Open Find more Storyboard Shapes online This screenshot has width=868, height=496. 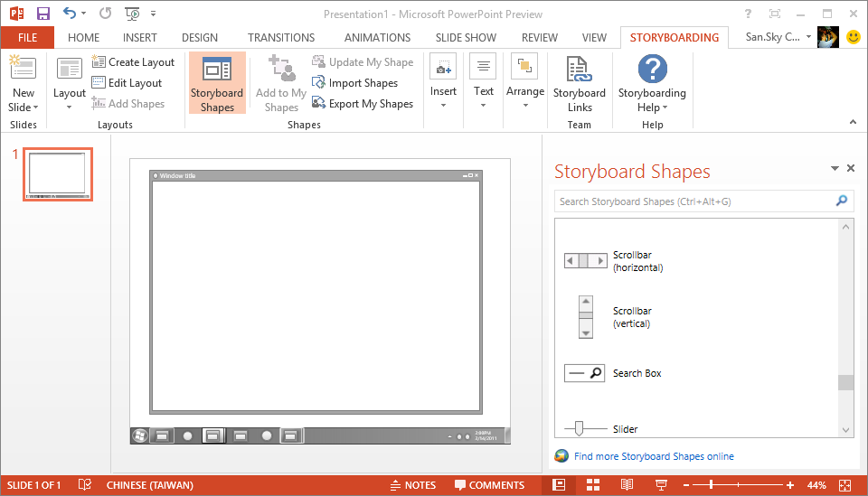pyautogui.click(x=654, y=456)
